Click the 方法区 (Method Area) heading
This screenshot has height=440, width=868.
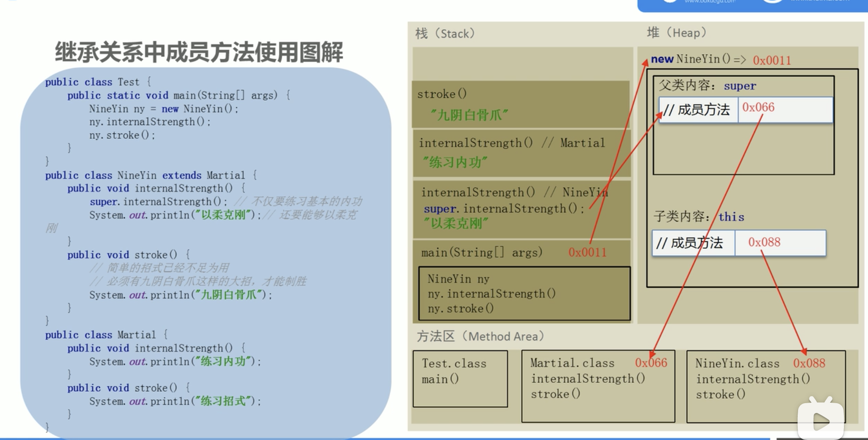tap(480, 336)
